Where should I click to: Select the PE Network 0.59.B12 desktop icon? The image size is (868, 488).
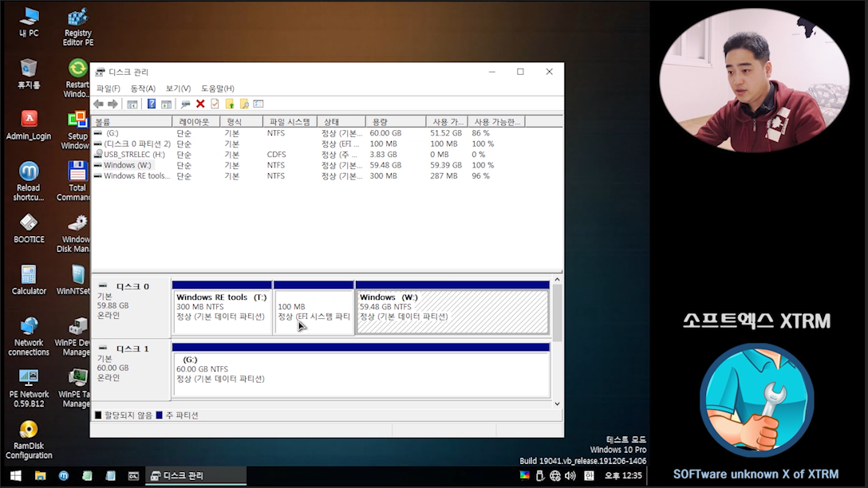(29, 388)
